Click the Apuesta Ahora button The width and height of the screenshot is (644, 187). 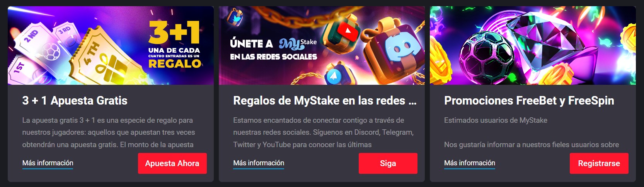click(x=172, y=163)
